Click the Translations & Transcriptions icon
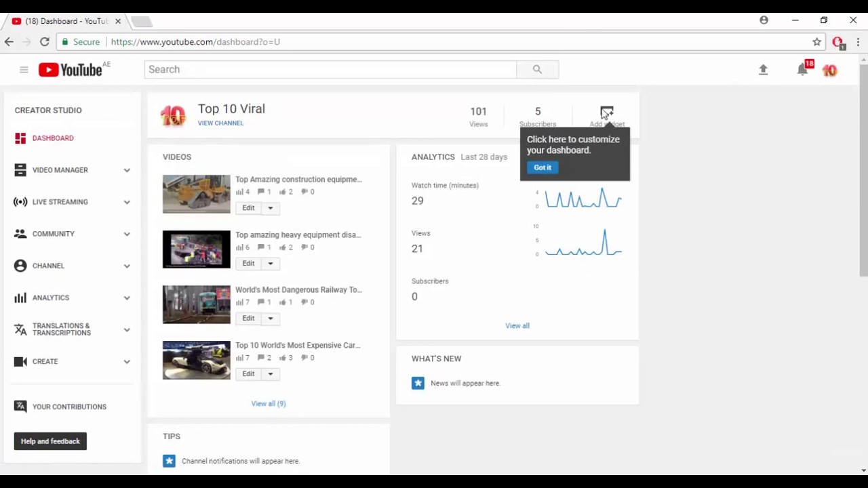This screenshot has width=868, height=488. [20, 329]
